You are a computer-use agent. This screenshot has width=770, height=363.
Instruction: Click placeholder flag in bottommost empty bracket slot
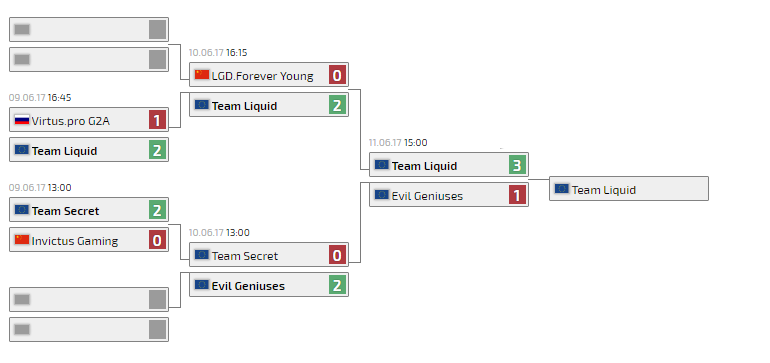(x=22, y=330)
